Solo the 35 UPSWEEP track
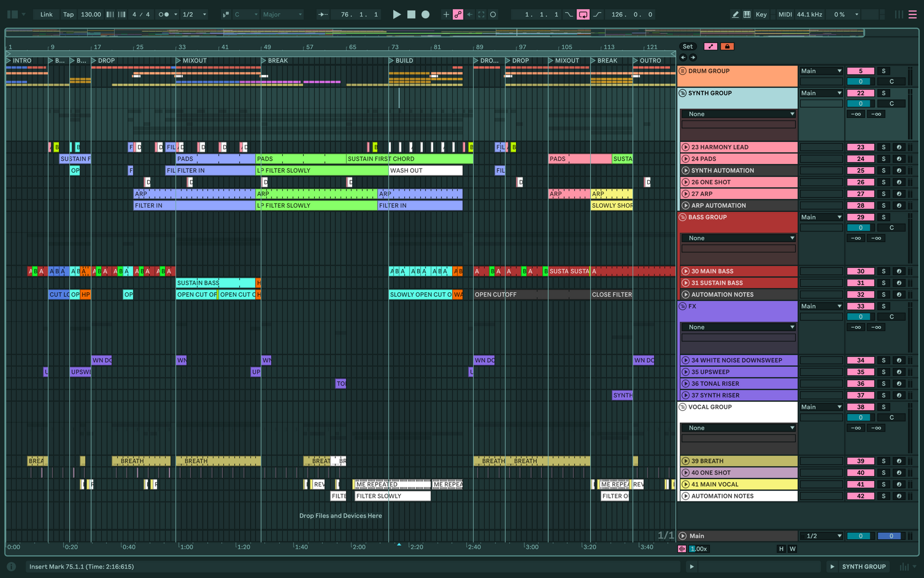 [883, 372]
